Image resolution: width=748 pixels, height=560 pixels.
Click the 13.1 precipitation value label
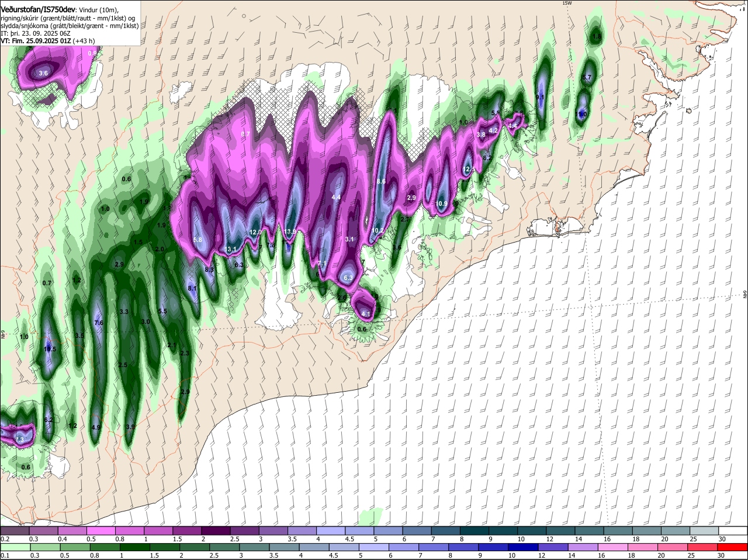click(230, 250)
